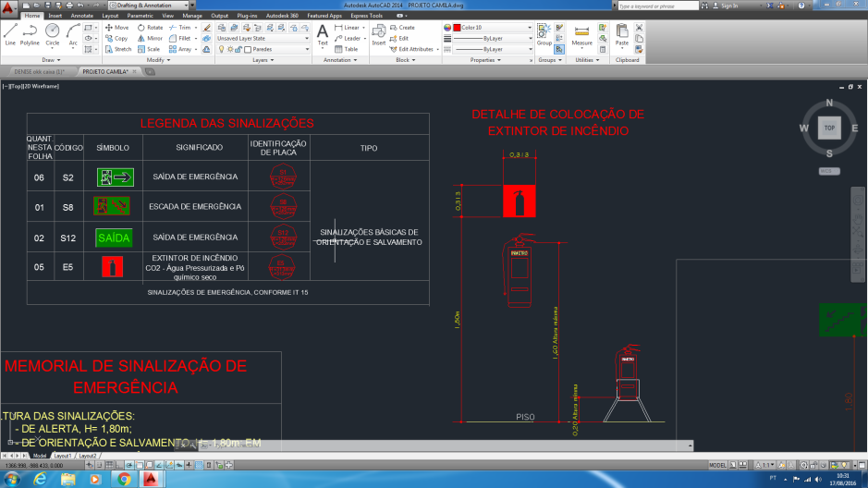This screenshot has height=488, width=868.
Task: Click the TOP face of ViewCube
Action: [829, 128]
